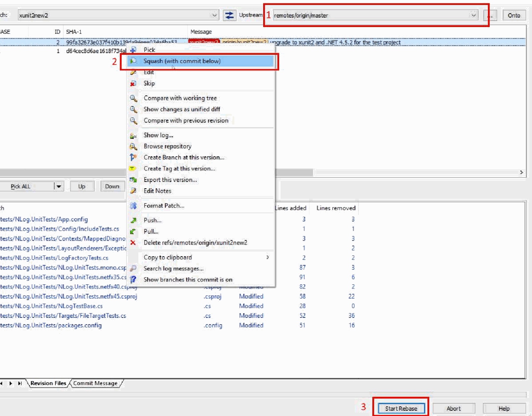Screen dimensions: 532x416
Task: Click the red X Delete ref icon
Action: click(x=133, y=243)
